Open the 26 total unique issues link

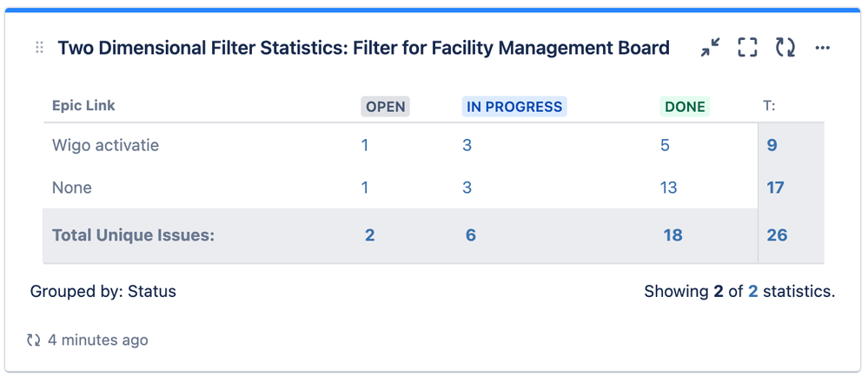(x=778, y=235)
